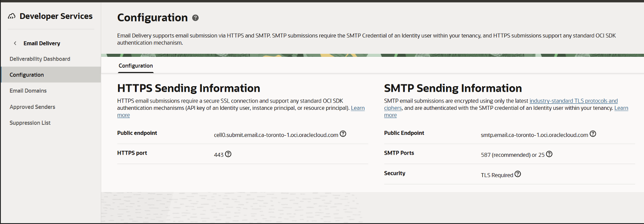Go to Email Domains page
Screen dimensions: 644x224
pyautogui.click(x=28, y=91)
